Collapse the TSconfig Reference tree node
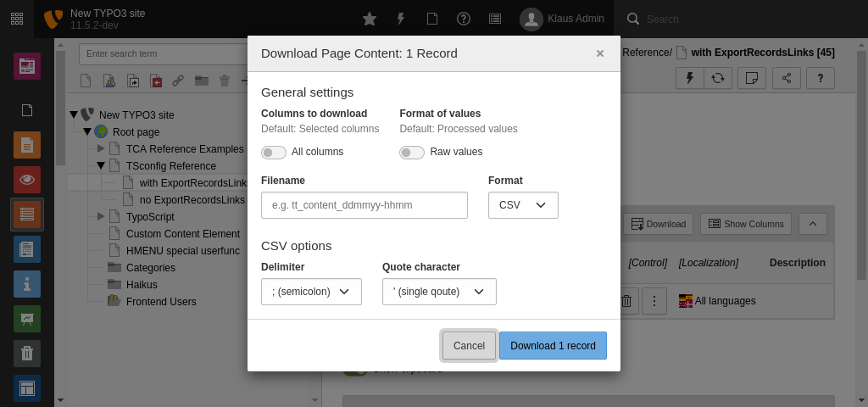Image resolution: width=868 pixels, height=407 pixels. click(101, 166)
